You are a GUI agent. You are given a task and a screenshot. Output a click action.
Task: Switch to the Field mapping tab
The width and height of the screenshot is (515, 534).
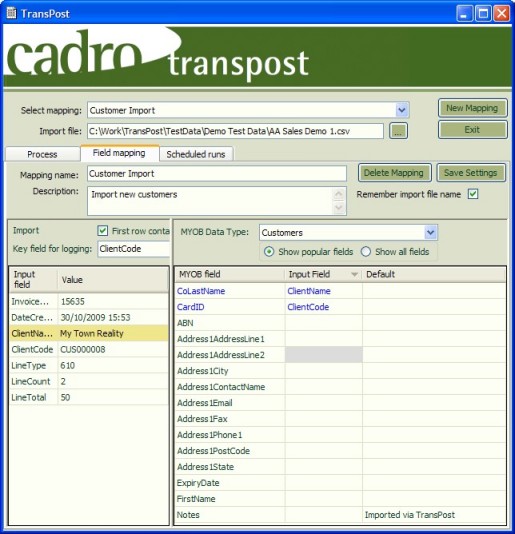click(119, 153)
